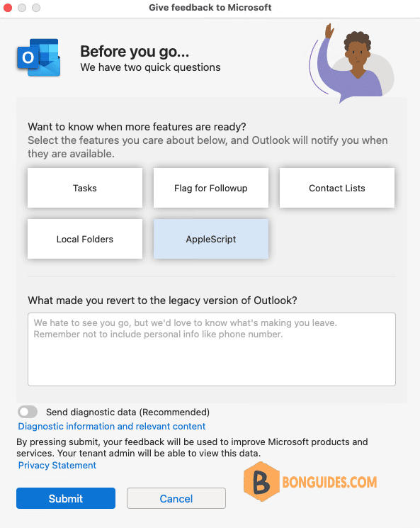Deselect the highlighted AppleScript tile
420x528 pixels.
point(211,239)
